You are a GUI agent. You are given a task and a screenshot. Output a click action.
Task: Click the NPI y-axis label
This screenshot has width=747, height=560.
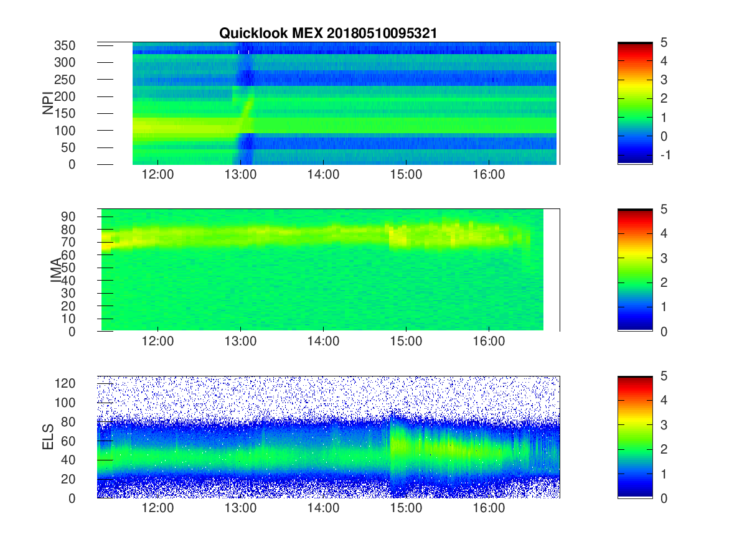pos(48,103)
